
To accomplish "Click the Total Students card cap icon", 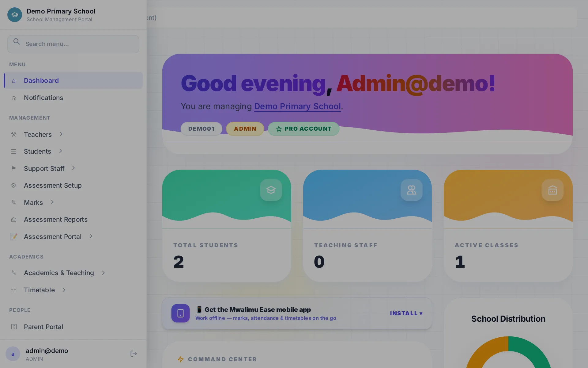I will [271, 190].
